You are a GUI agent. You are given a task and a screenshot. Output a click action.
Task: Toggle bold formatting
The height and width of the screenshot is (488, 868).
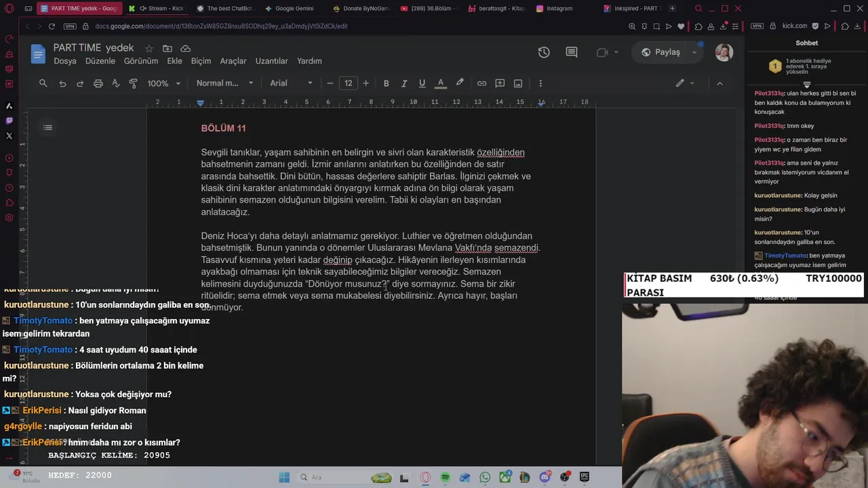(387, 83)
